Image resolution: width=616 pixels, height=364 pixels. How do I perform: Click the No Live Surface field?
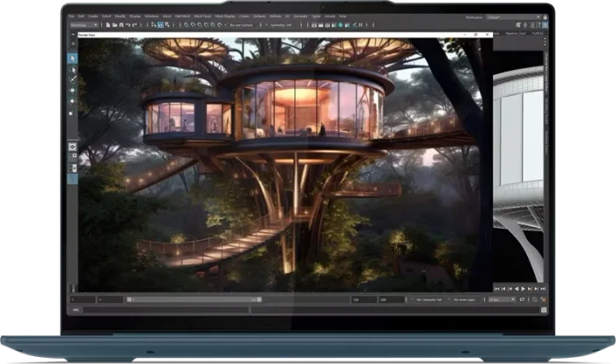241,25
